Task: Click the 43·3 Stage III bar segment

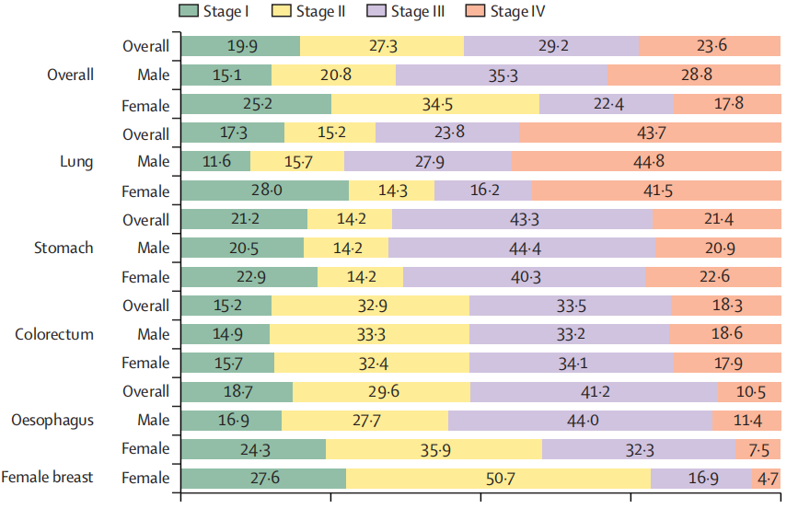Action: point(522,220)
